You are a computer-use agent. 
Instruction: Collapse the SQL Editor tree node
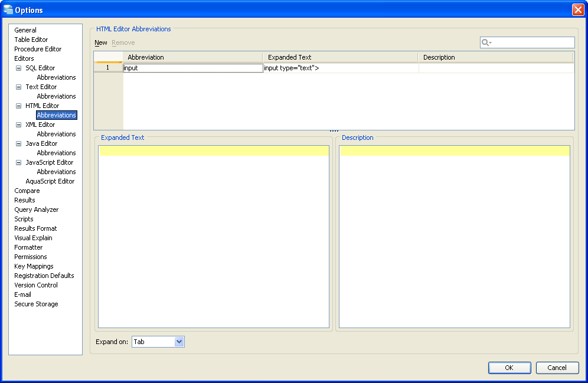point(18,68)
